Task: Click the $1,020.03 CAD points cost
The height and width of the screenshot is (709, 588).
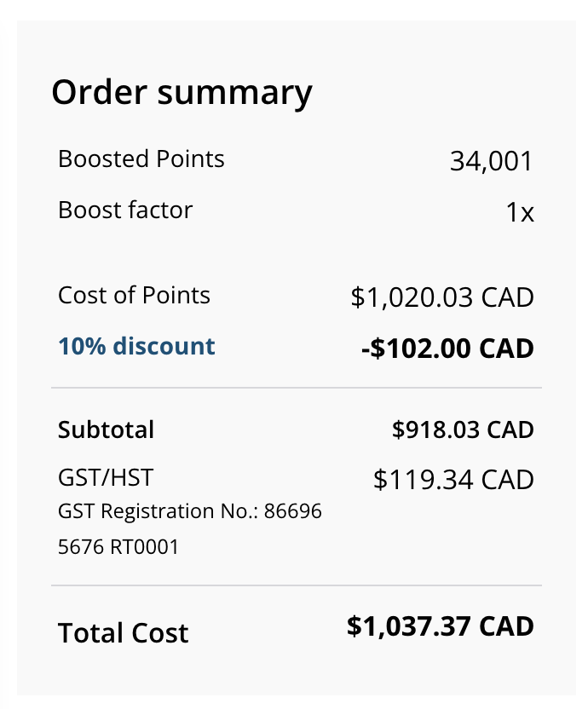Action: [441, 297]
